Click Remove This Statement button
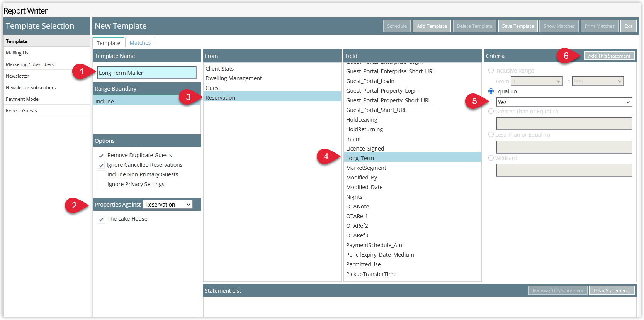Screen dimensions: 644x320 tap(558, 291)
